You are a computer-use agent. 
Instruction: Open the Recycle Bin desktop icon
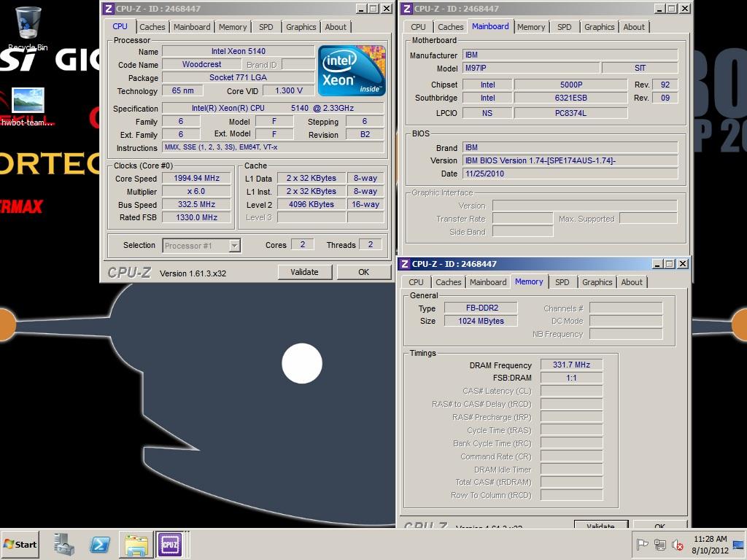(28, 28)
